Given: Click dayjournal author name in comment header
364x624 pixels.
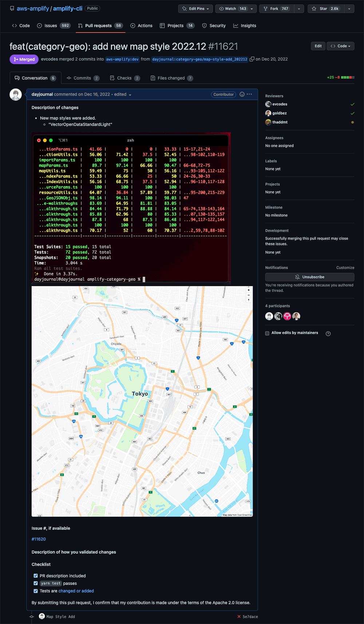Looking at the screenshot, I should click(x=42, y=94).
